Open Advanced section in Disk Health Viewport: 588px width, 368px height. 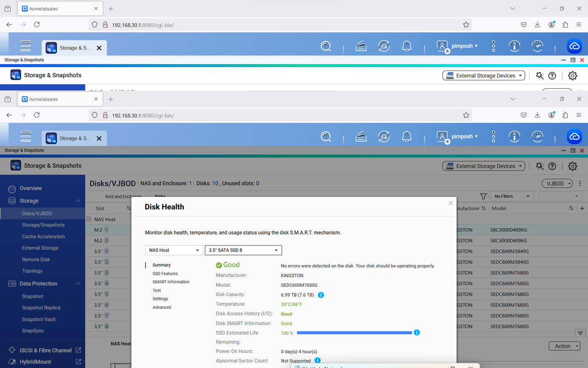pos(162,307)
